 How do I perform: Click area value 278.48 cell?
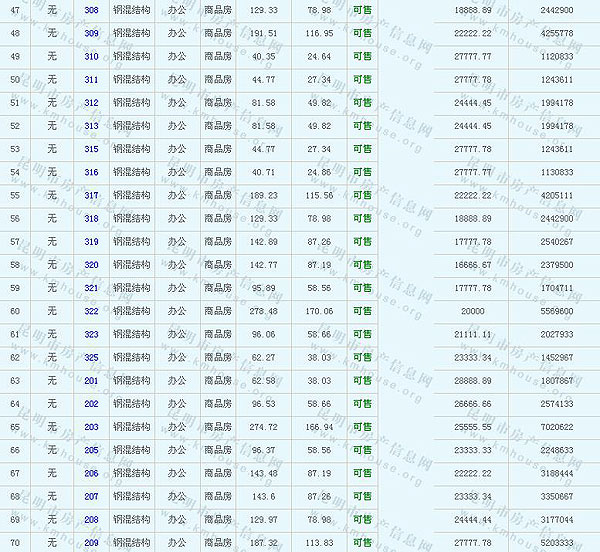click(x=264, y=311)
